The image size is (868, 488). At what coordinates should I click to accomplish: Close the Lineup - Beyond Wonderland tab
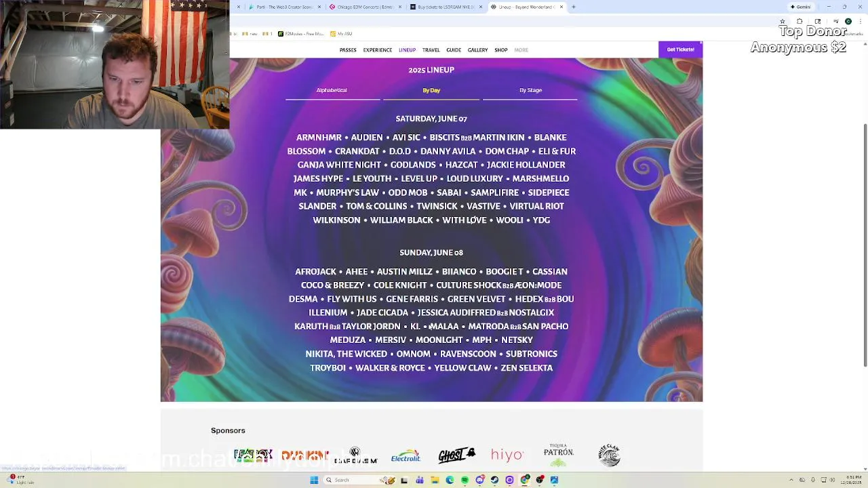561,7
